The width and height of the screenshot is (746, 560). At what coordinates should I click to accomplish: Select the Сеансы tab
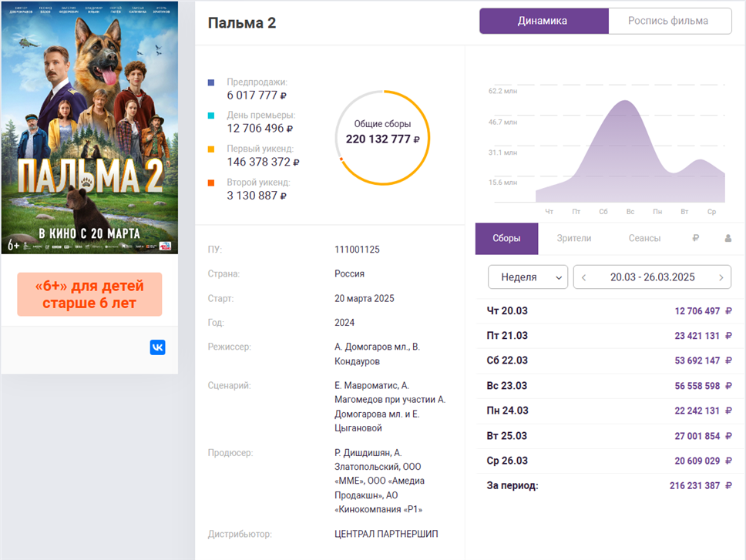tap(645, 239)
